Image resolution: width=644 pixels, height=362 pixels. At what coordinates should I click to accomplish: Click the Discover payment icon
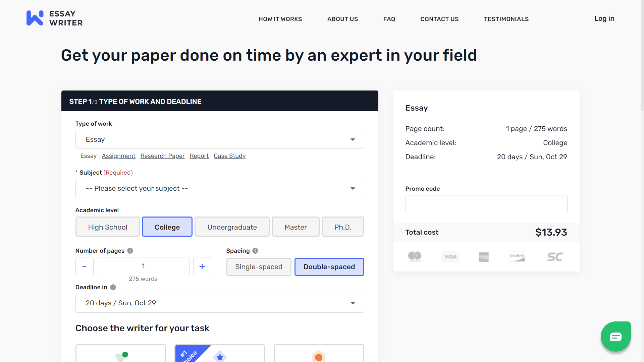(517, 256)
